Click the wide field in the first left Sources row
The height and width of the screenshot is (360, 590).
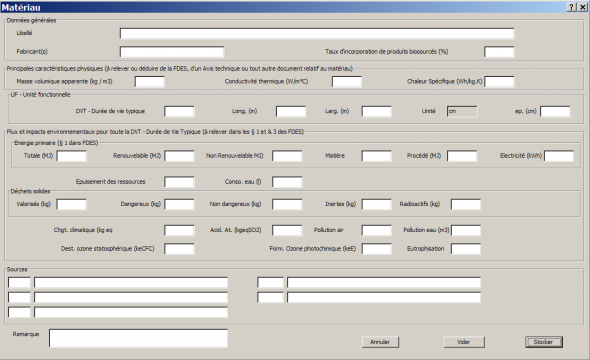tap(131, 283)
